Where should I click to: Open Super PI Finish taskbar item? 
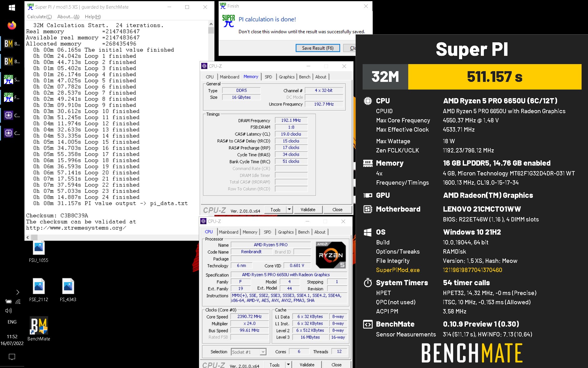(x=12, y=97)
